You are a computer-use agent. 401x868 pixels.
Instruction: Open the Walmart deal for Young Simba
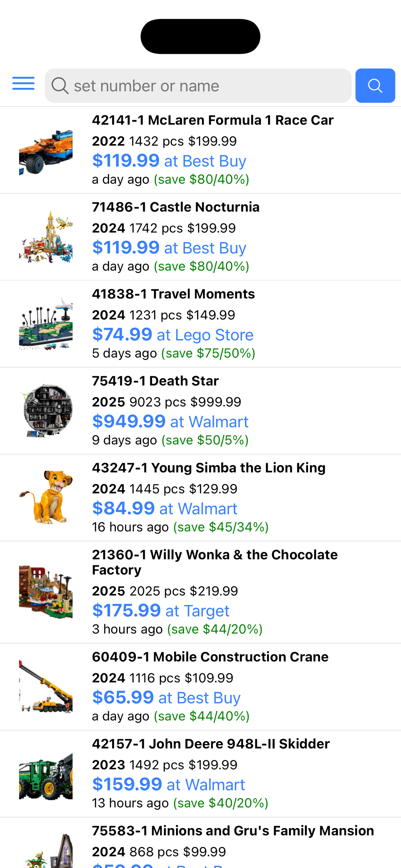coord(164,509)
